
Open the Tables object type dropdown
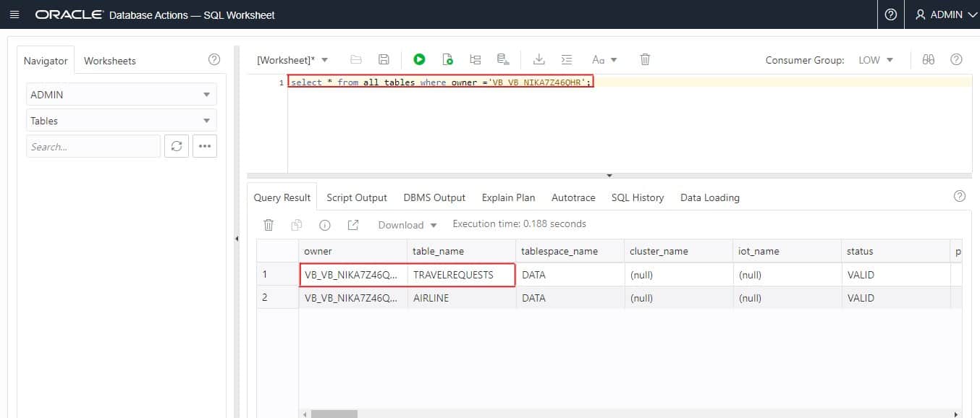tap(121, 121)
